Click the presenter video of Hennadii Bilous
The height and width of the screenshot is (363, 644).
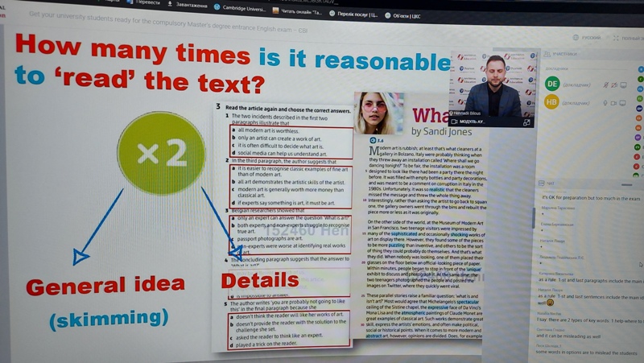click(492, 84)
